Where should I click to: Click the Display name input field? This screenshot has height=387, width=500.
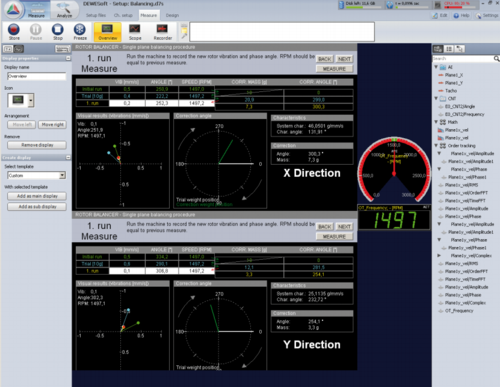[37, 76]
